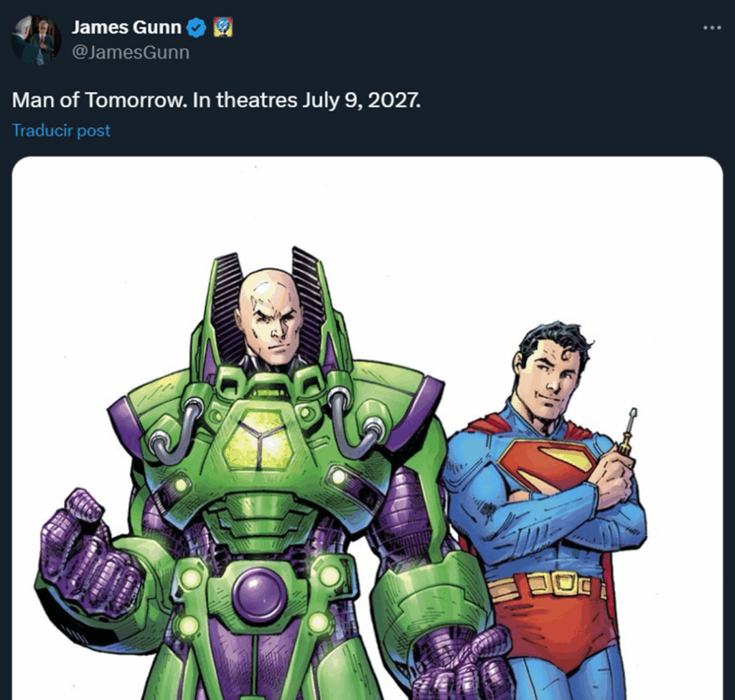Open the three-dot More options menu

pos(711,28)
